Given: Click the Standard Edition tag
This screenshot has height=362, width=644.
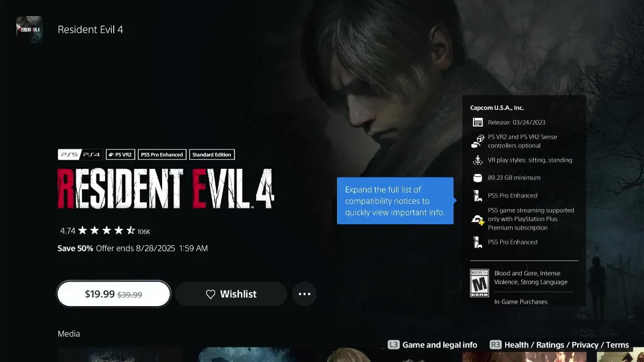Looking at the screenshot, I should (212, 155).
